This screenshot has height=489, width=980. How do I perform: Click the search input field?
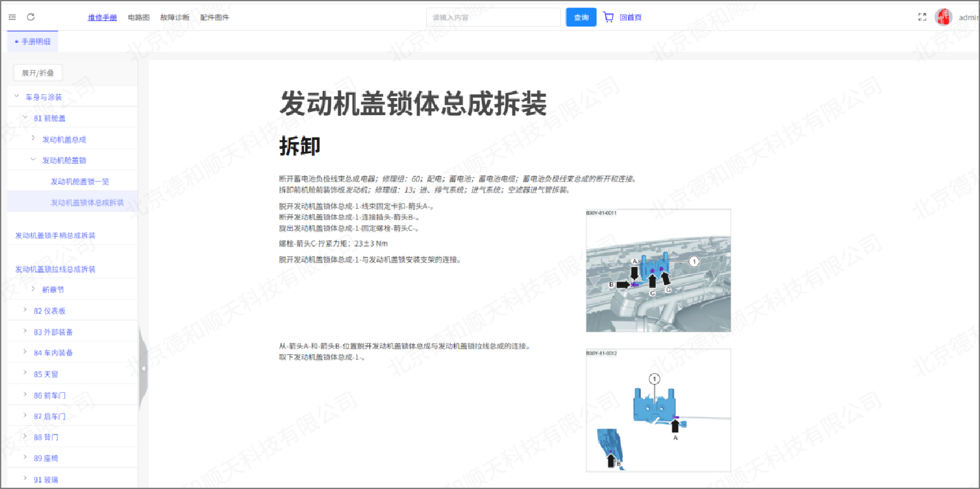point(493,16)
